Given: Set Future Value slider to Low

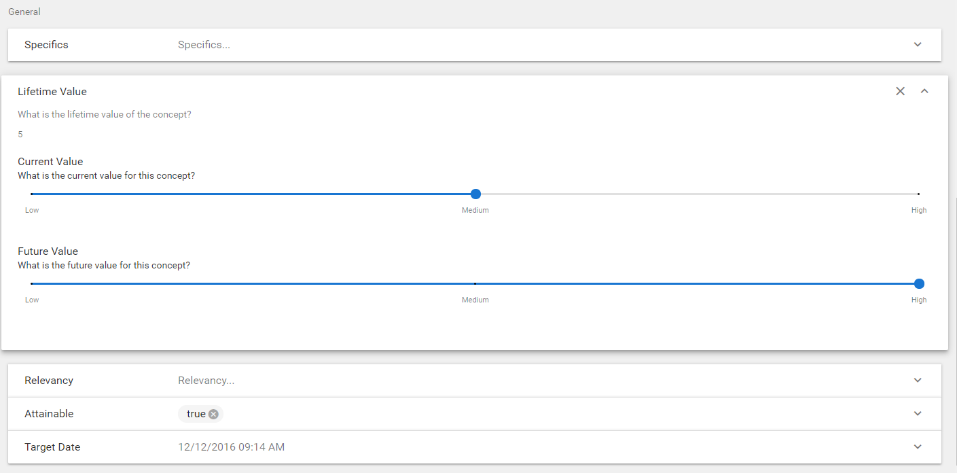Looking at the screenshot, I should pos(32,284).
